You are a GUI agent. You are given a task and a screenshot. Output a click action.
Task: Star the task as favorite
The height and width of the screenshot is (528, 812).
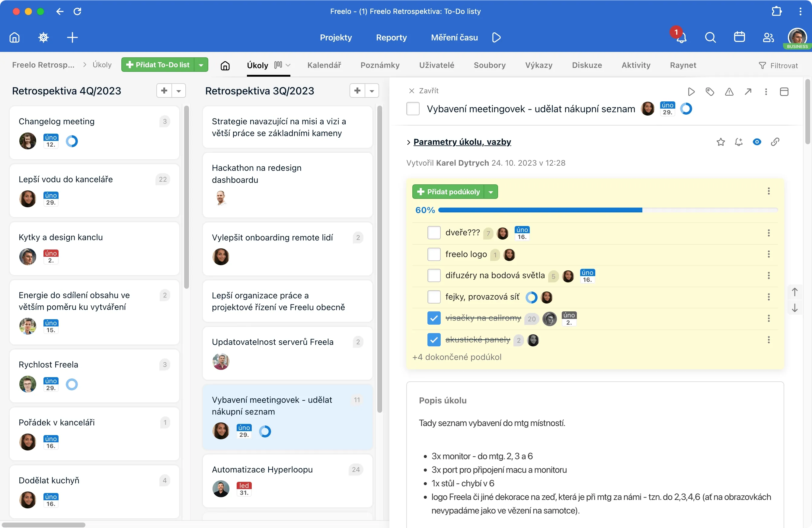[720, 142]
